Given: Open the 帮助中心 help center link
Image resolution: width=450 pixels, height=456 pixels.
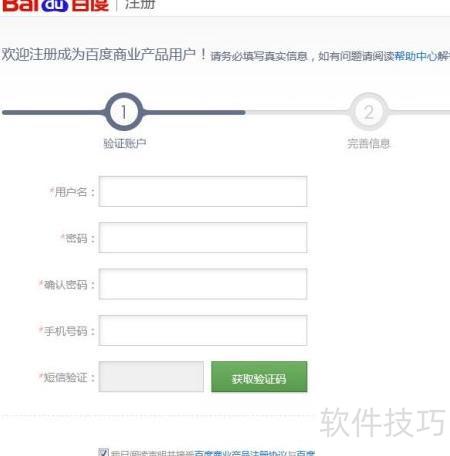Looking at the screenshot, I should tap(416, 56).
